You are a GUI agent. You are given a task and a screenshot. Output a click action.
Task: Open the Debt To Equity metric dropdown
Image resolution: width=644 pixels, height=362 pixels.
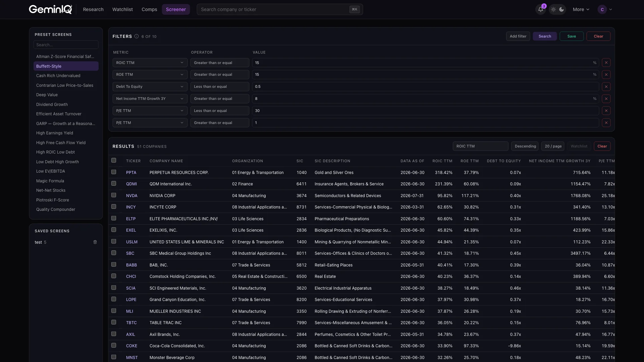click(x=150, y=86)
